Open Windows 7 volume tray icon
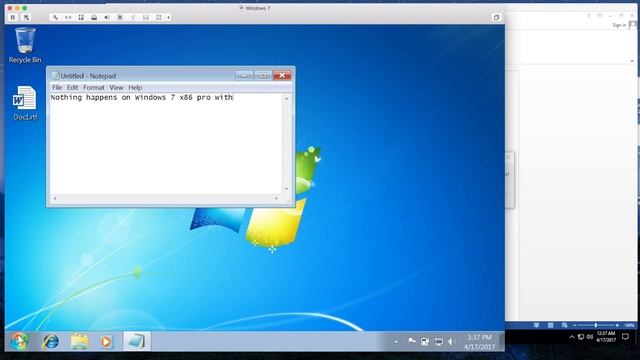 [451, 342]
